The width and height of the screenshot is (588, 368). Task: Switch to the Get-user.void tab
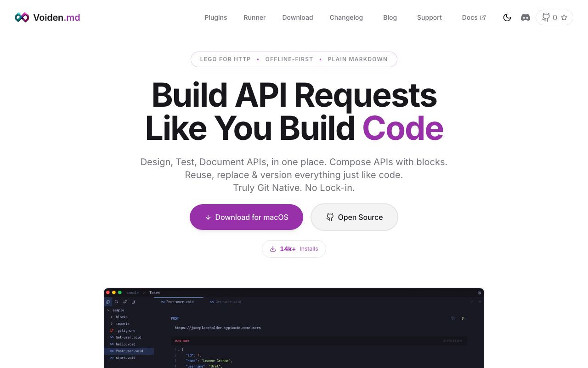[x=226, y=302]
